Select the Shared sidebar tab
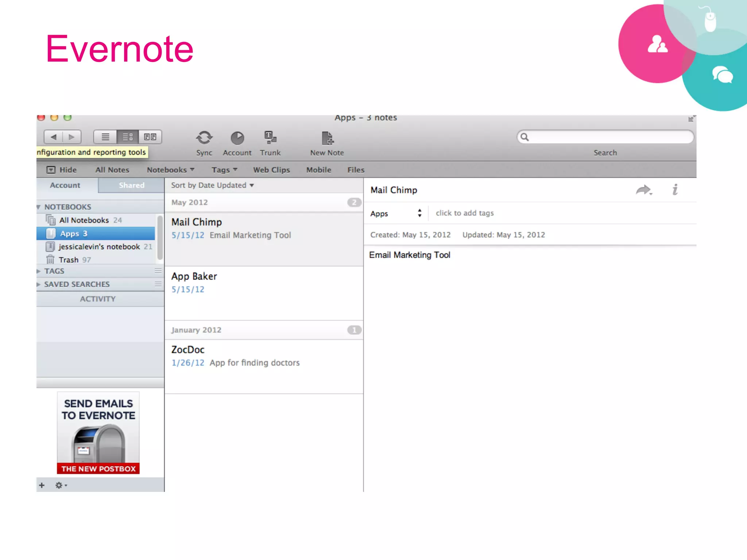747x560 pixels. 131,185
